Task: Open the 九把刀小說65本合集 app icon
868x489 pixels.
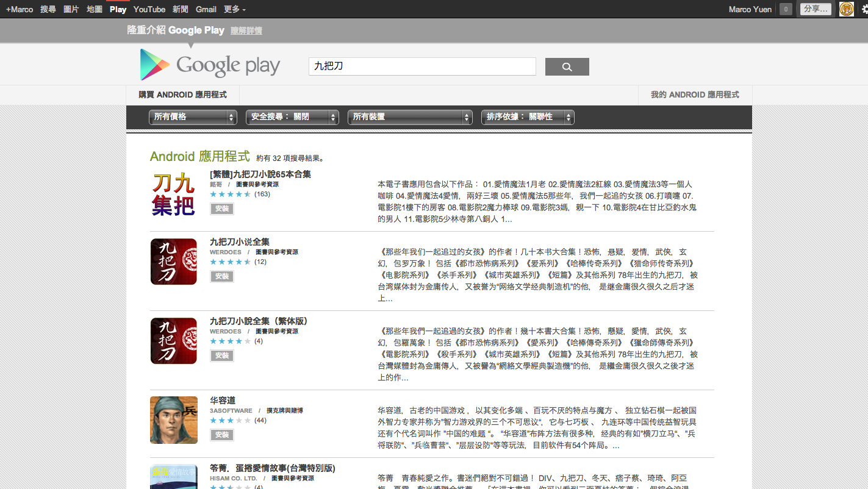Action: tap(174, 195)
